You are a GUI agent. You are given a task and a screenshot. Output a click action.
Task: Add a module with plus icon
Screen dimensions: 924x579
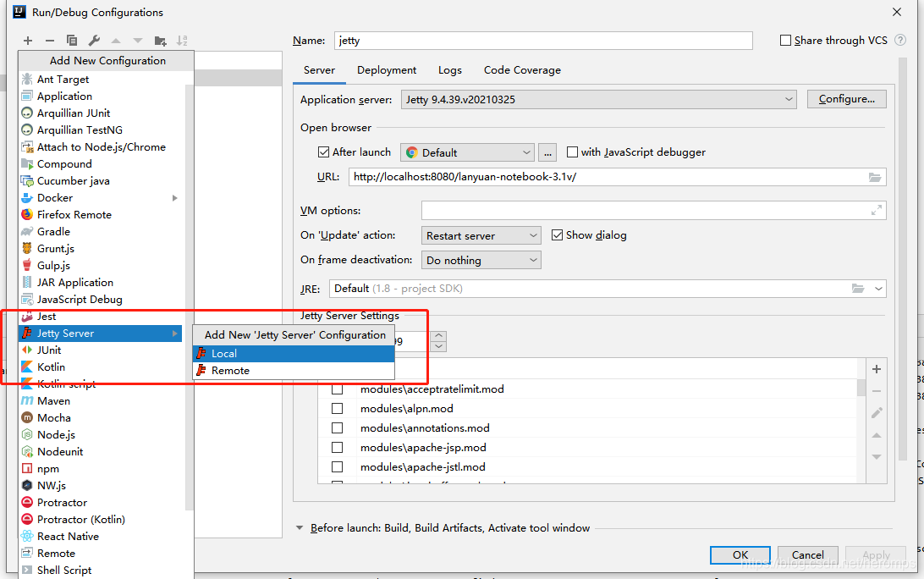(x=877, y=369)
